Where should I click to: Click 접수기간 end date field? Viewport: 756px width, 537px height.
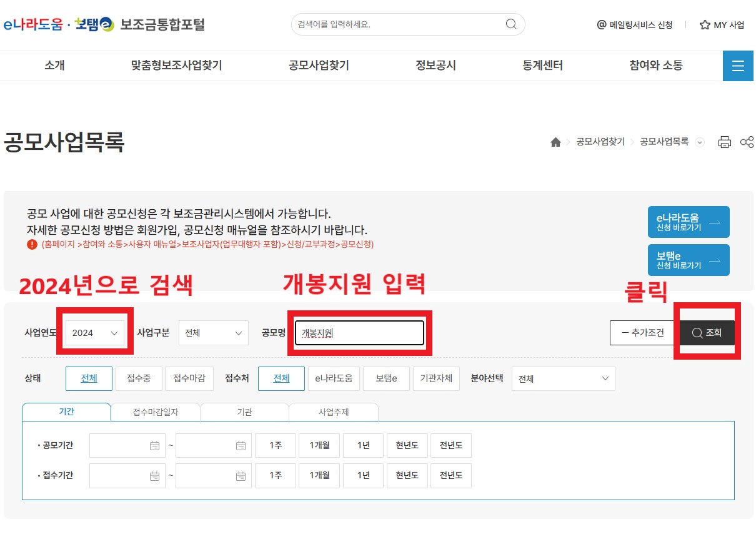point(214,476)
